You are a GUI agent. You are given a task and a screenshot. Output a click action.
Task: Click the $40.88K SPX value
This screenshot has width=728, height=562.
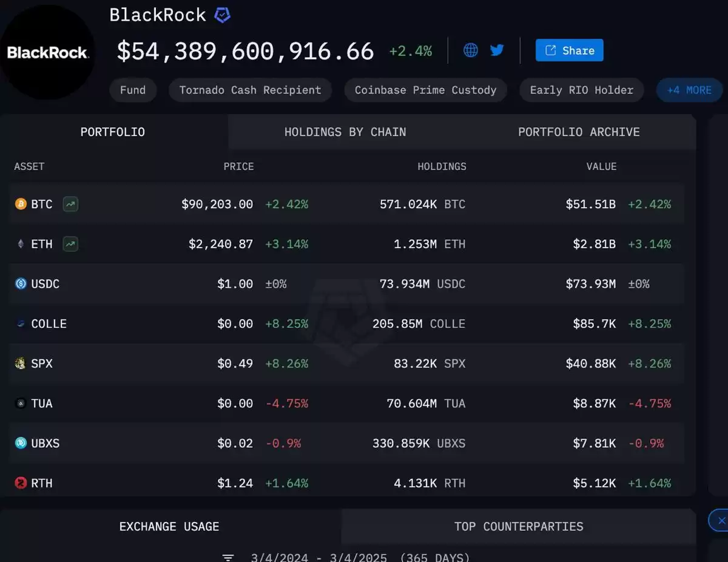tap(591, 364)
